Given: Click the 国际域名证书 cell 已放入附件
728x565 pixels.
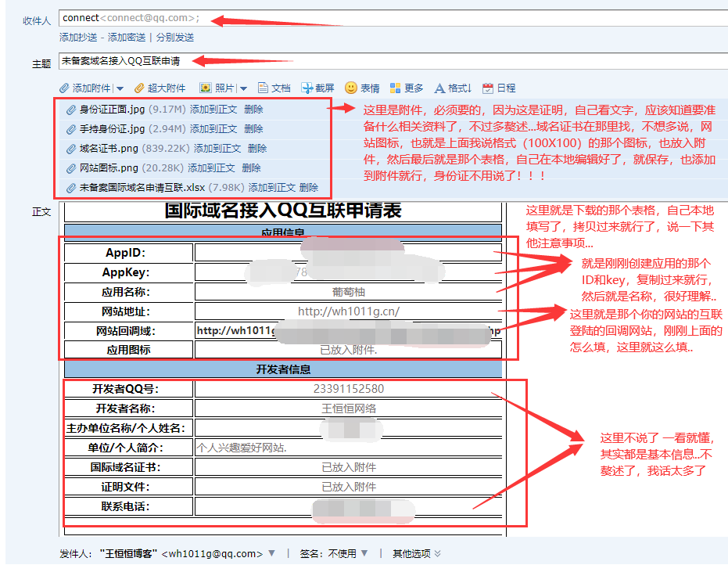Looking at the screenshot, I should pyautogui.click(x=349, y=467).
